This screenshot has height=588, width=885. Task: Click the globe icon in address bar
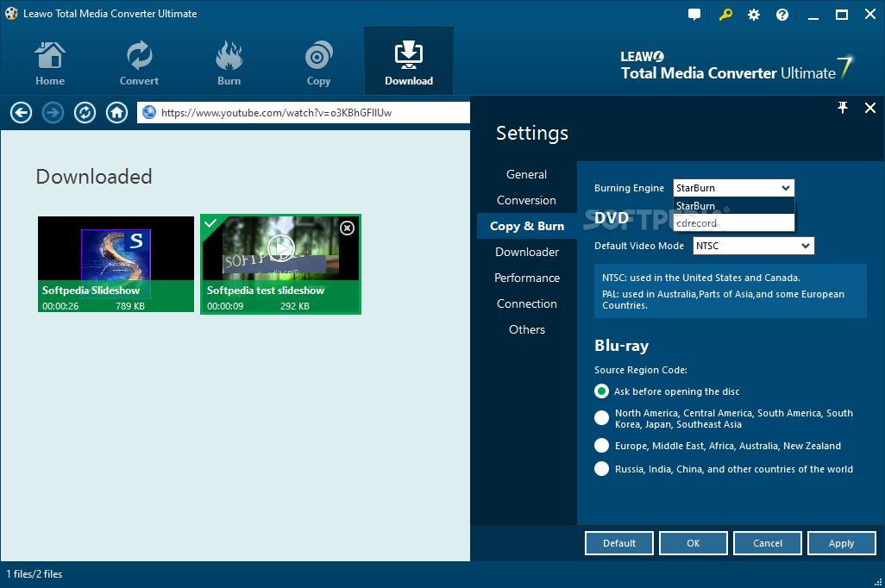[x=149, y=112]
